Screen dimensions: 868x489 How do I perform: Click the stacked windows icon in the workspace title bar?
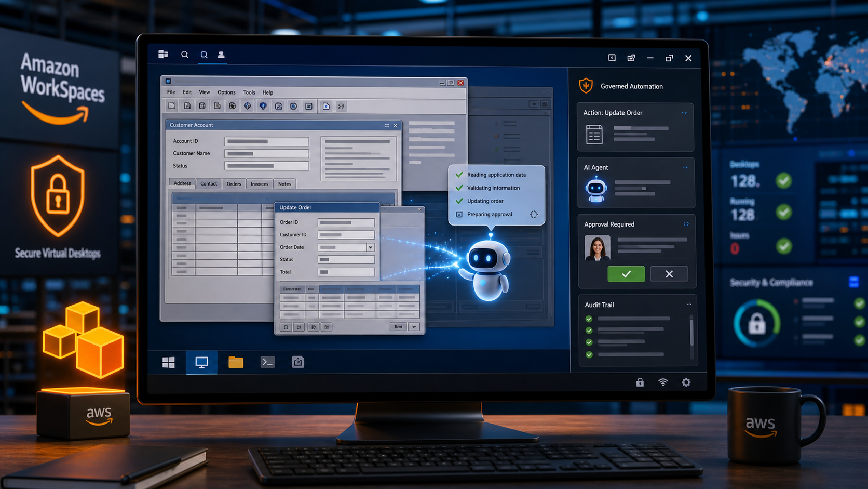click(x=631, y=58)
